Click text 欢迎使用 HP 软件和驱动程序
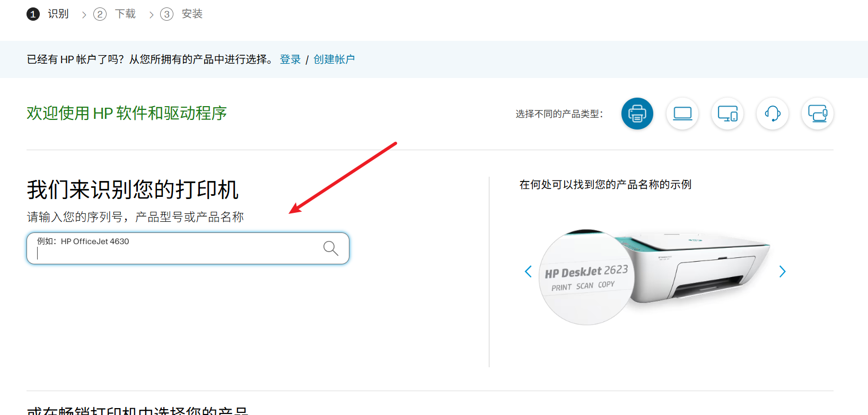 pyautogui.click(x=127, y=113)
